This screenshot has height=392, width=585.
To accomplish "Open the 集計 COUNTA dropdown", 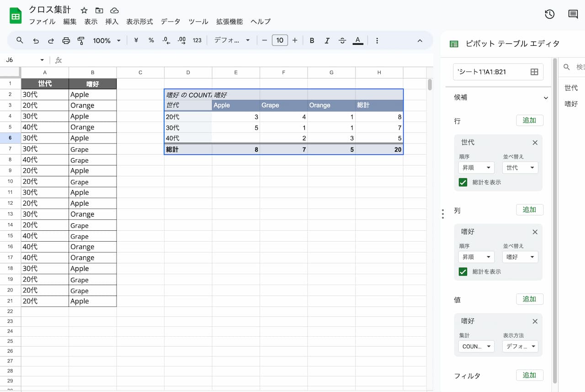I will (x=476, y=346).
